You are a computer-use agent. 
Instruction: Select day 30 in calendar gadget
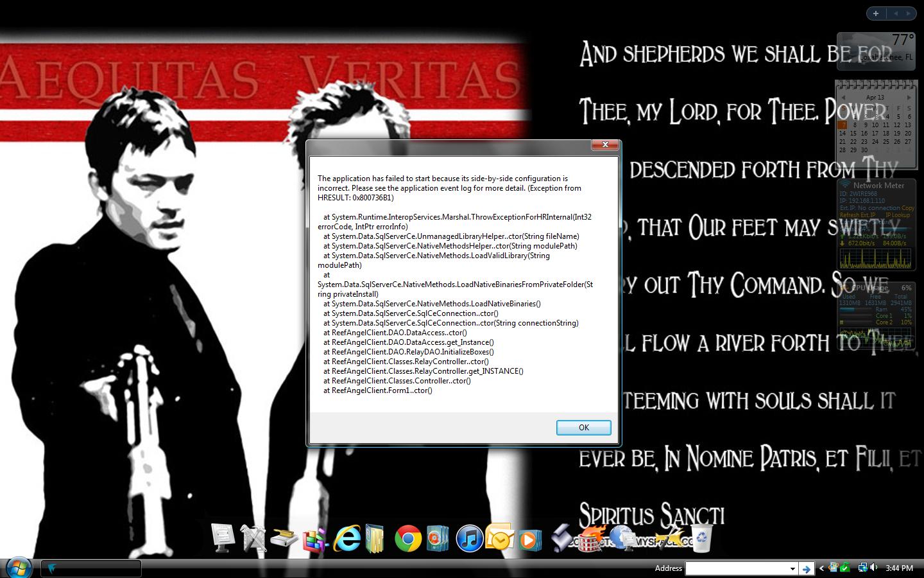click(864, 150)
